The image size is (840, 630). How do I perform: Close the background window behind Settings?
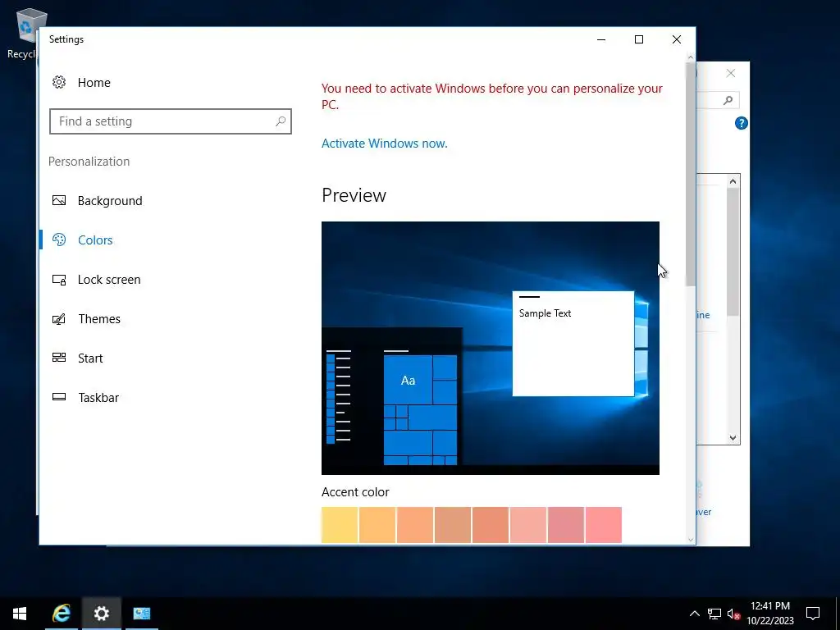[x=731, y=73]
